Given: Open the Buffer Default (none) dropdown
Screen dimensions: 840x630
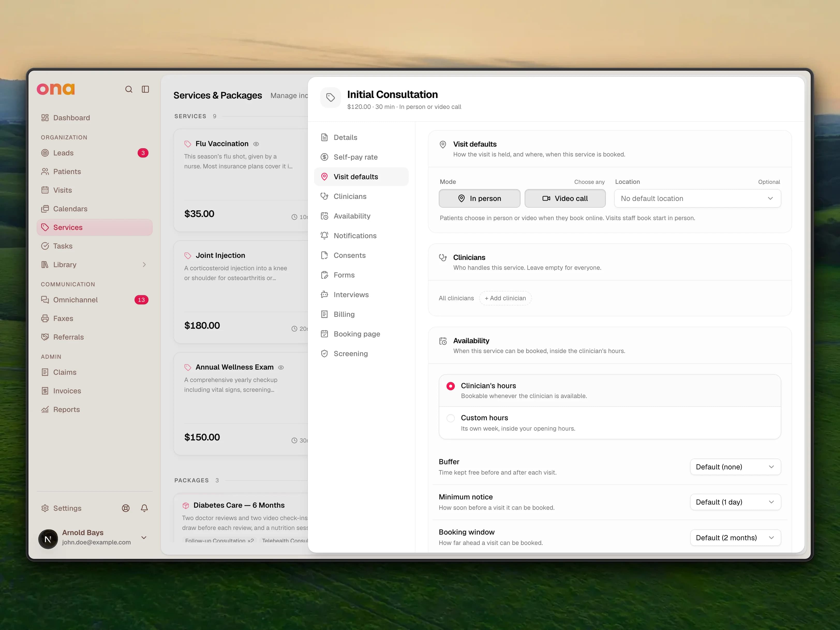Looking at the screenshot, I should click(x=735, y=467).
